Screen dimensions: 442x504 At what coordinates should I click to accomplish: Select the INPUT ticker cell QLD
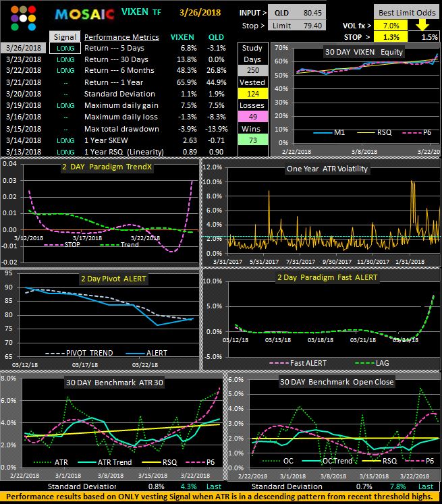[281, 13]
